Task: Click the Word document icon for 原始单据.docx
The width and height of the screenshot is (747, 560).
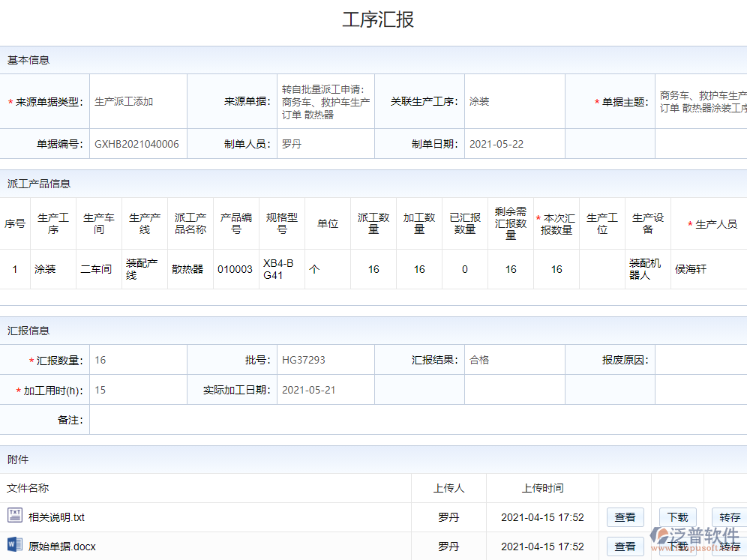Action: coord(15,545)
